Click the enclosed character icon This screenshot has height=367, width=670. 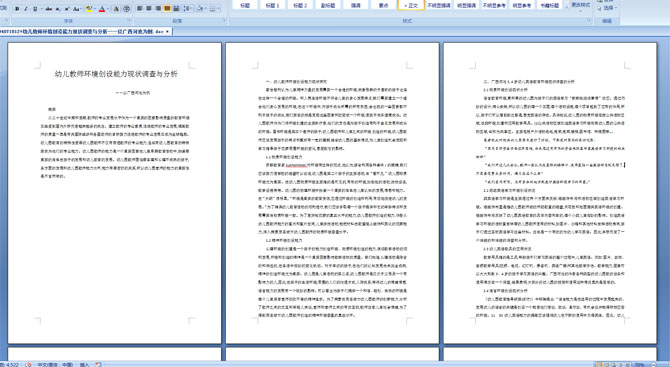pos(126,9)
